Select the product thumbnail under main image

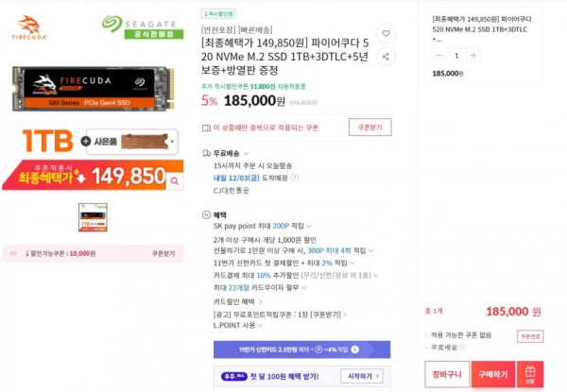pyautogui.click(x=93, y=217)
